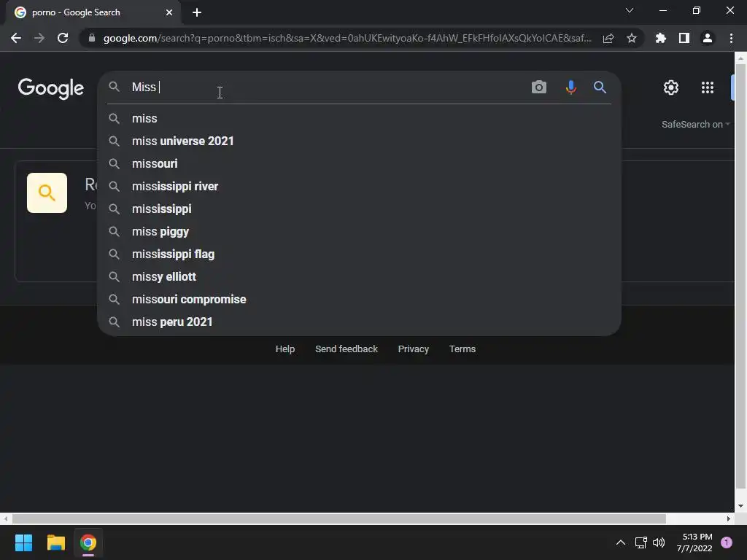Image resolution: width=747 pixels, height=560 pixels.
Task: Open the clock showing 5:13 PM
Action: point(694,542)
